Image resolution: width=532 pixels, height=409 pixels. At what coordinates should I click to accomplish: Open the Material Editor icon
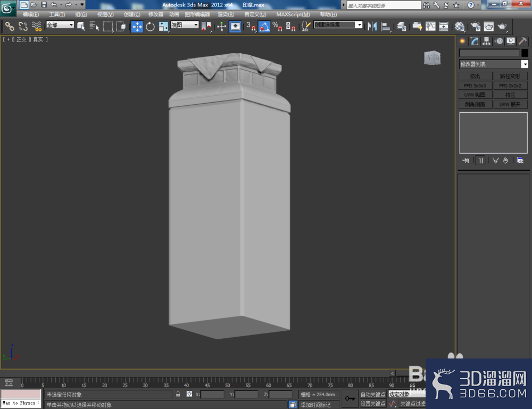pyautogui.click(x=460, y=27)
